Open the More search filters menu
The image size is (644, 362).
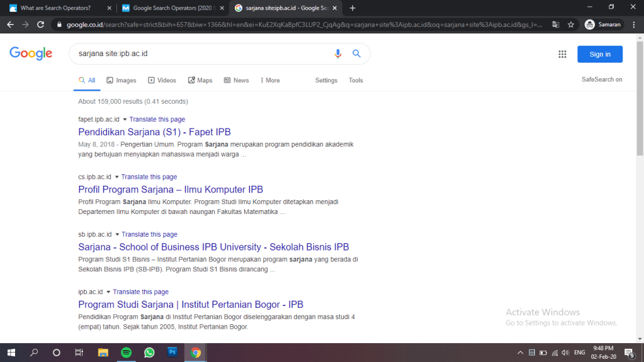tap(269, 81)
